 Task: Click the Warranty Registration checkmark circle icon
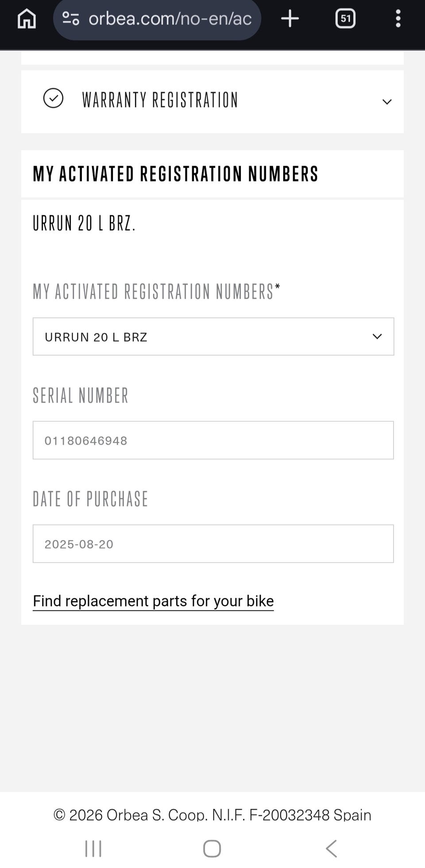pyautogui.click(x=53, y=98)
